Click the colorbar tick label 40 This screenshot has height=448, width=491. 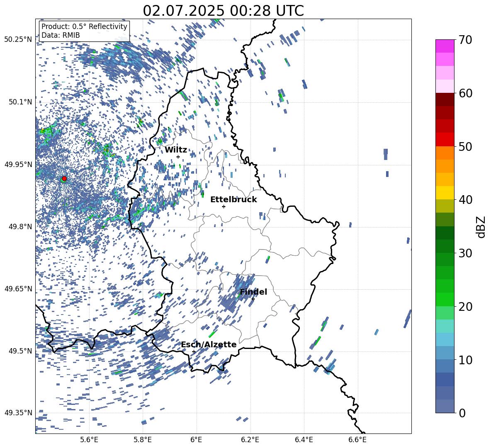point(465,200)
